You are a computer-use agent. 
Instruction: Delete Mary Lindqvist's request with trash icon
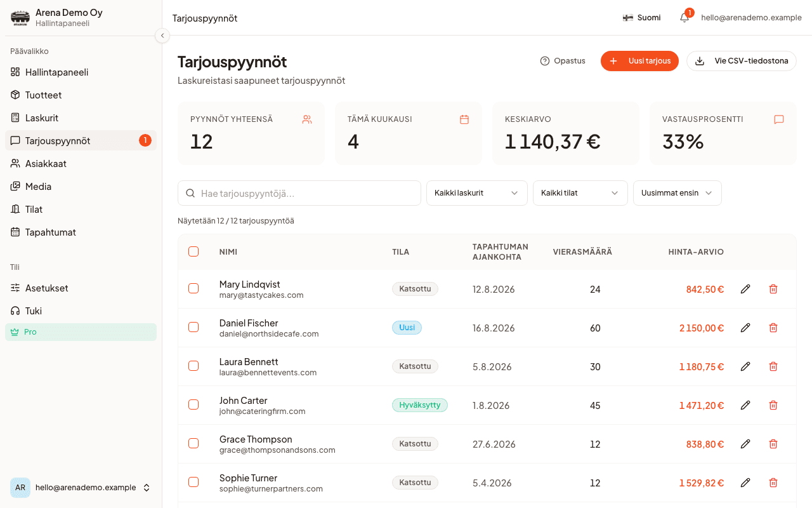pyautogui.click(x=773, y=289)
